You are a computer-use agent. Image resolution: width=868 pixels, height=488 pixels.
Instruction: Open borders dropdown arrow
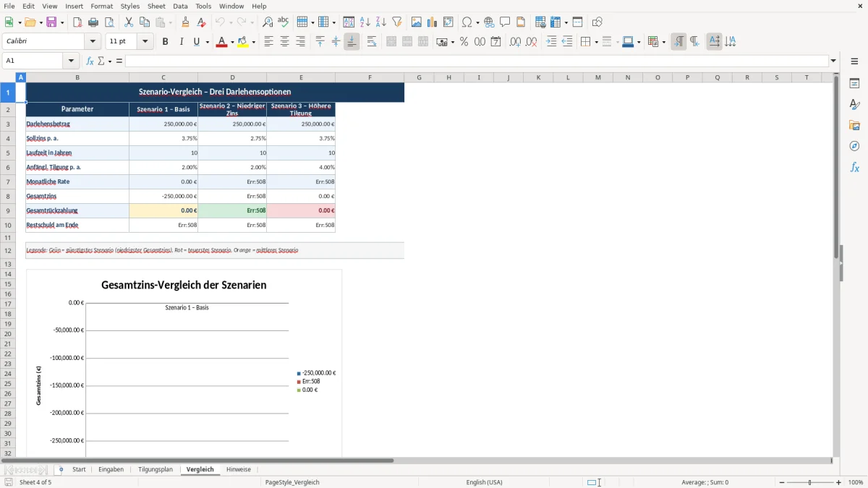point(595,42)
